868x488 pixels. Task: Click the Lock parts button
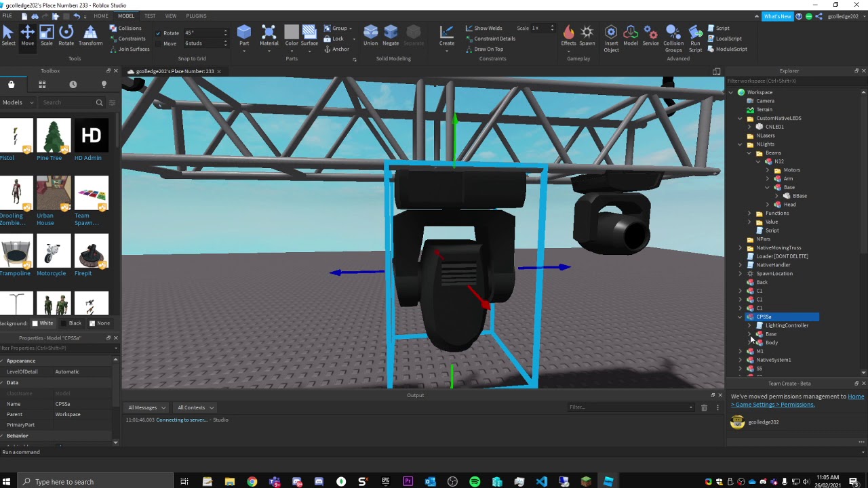pos(336,39)
